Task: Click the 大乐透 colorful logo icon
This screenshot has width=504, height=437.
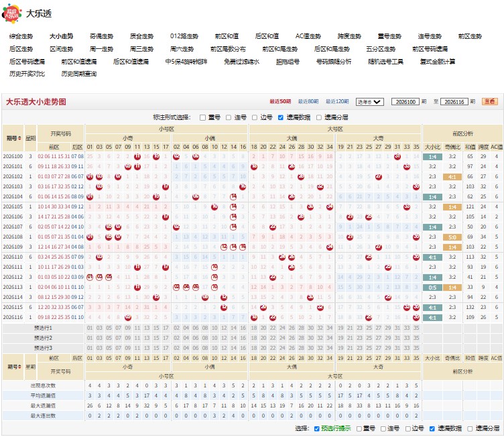Action: point(11,13)
